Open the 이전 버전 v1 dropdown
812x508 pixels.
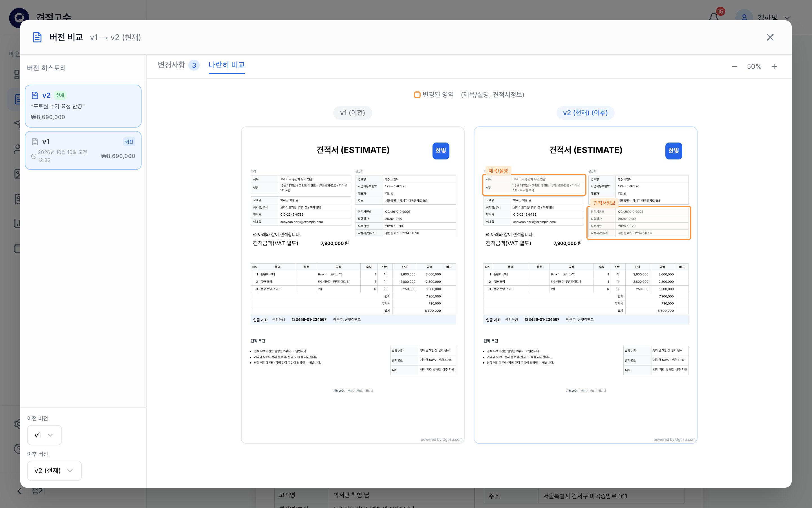coord(44,435)
